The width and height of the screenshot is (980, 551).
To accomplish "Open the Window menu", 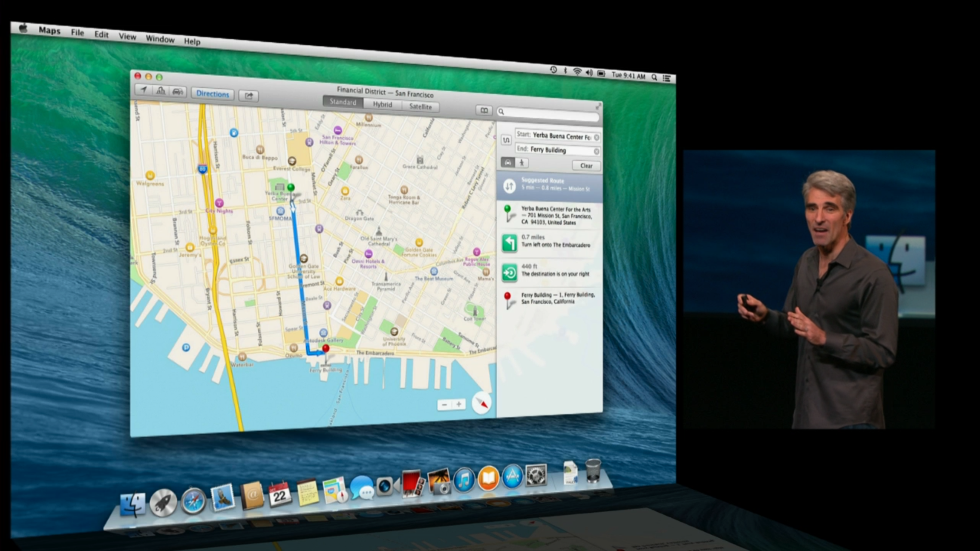I will click(x=160, y=39).
